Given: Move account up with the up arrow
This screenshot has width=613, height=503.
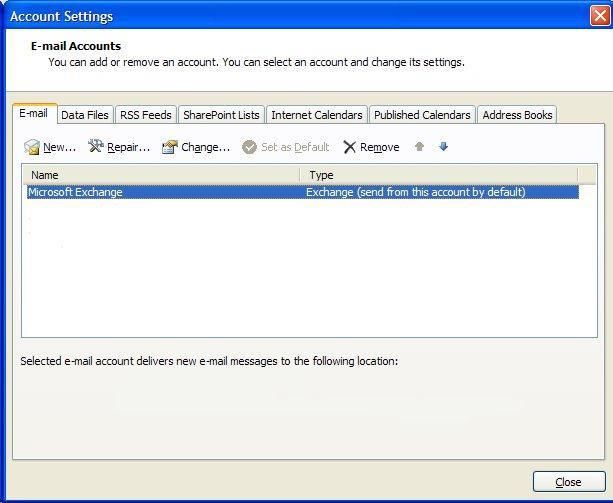Looking at the screenshot, I should pos(419,147).
